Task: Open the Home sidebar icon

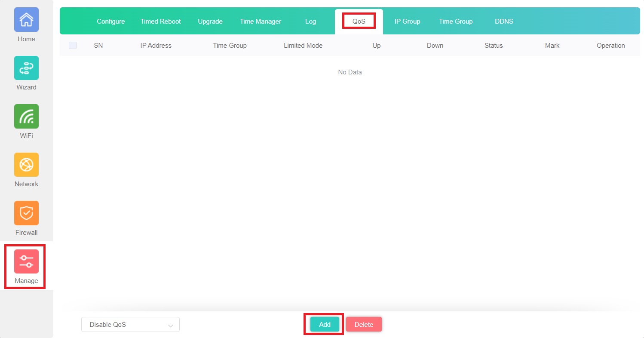Action: click(x=26, y=20)
